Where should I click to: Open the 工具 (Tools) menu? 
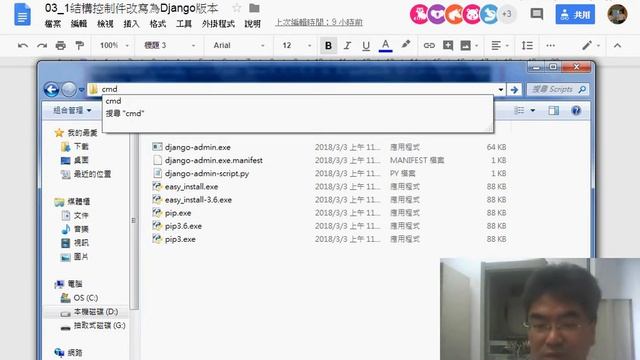click(x=184, y=24)
